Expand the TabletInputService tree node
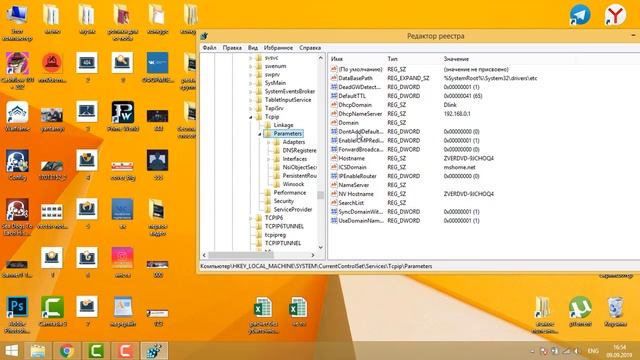 pyautogui.click(x=251, y=100)
